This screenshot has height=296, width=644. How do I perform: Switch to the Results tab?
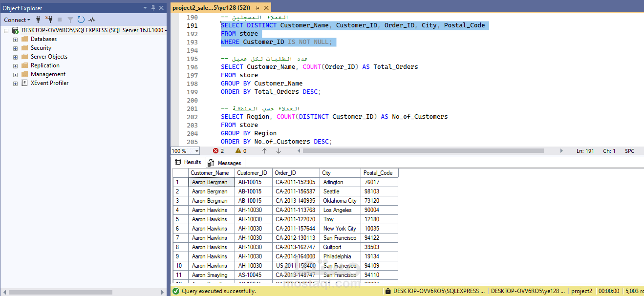(188, 162)
